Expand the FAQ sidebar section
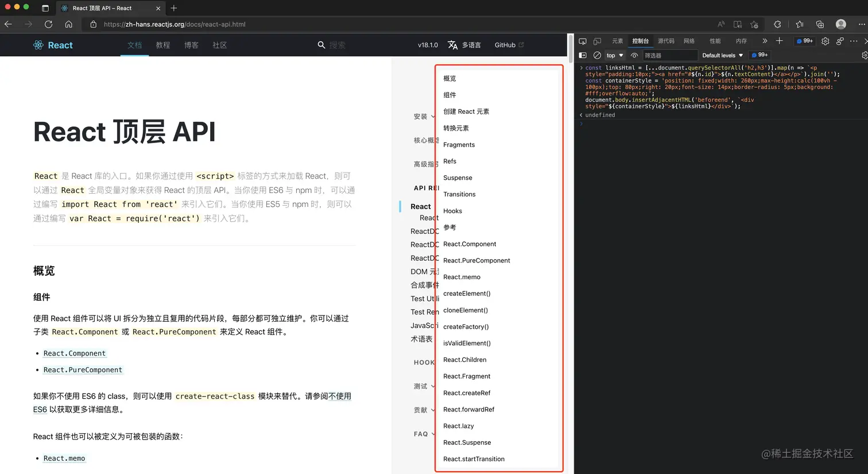868x474 pixels. pos(424,434)
